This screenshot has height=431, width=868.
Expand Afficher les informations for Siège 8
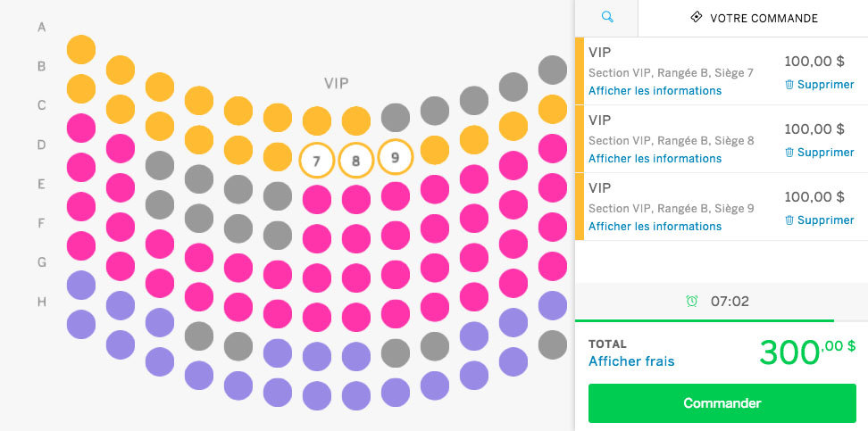pyautogui.click(x=655, y=159)
